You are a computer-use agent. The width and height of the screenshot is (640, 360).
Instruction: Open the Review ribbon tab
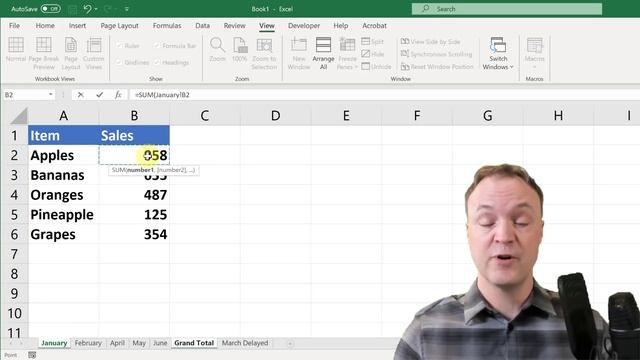click(x=234, y=25)
